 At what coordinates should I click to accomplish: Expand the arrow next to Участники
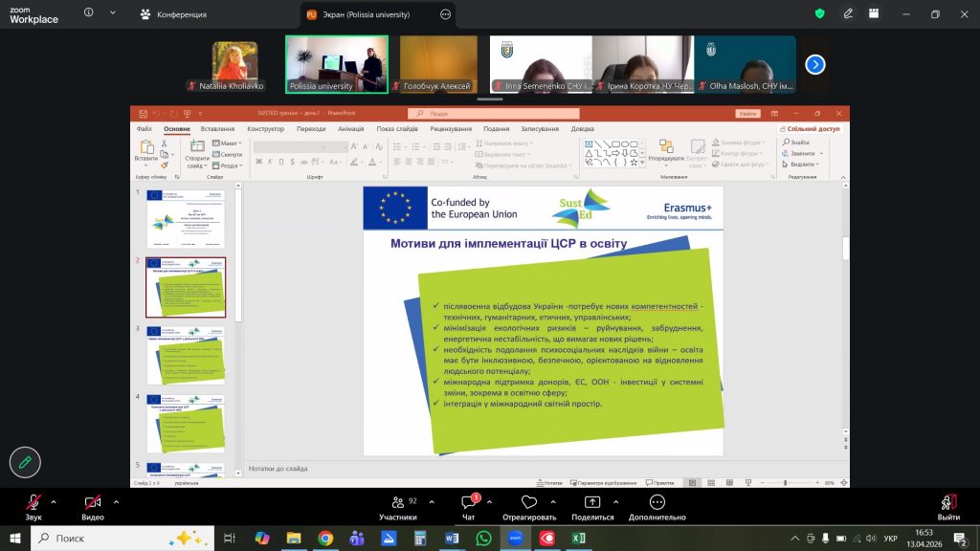coord(432,501)
